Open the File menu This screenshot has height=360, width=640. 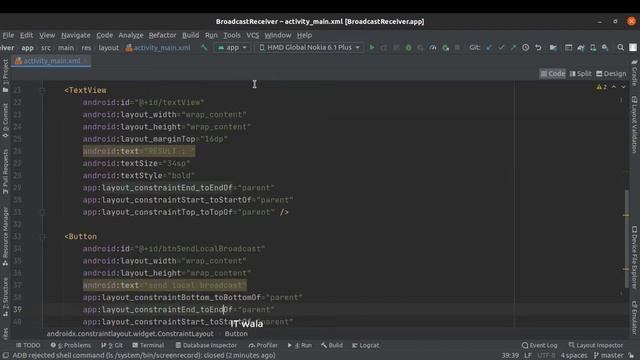pyautogui.click(x=8, y=35)
